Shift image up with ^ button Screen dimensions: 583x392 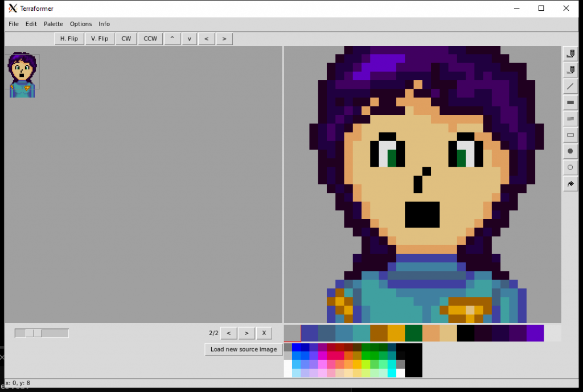tap(172, 39)
